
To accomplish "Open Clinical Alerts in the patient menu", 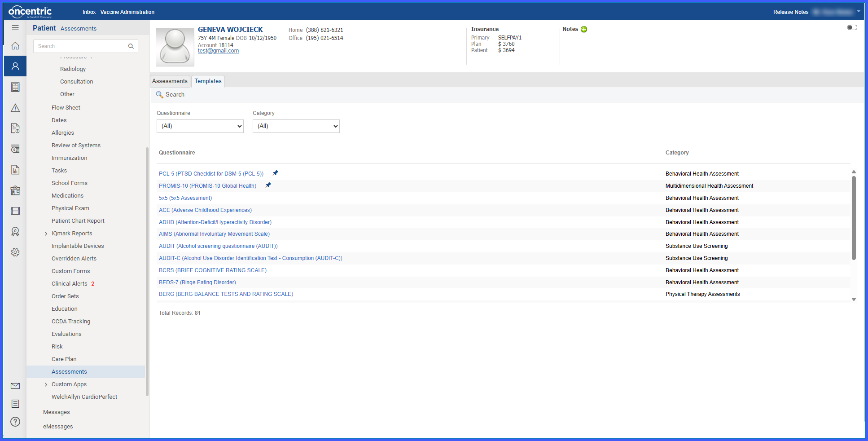I will [x=70, y=284].
